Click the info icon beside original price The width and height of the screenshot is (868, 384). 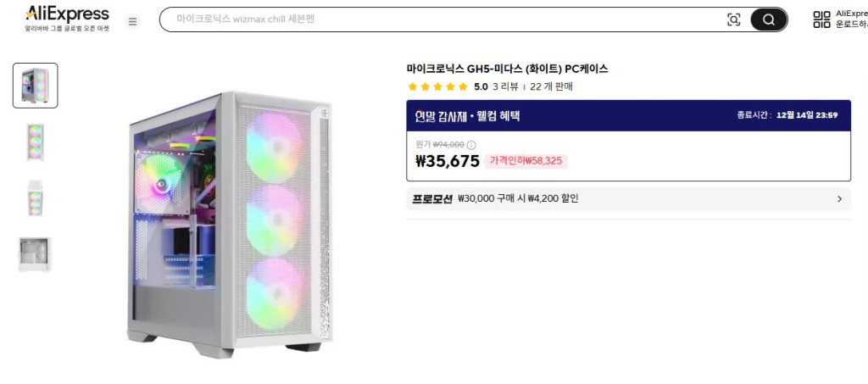(x=472, y=145)
